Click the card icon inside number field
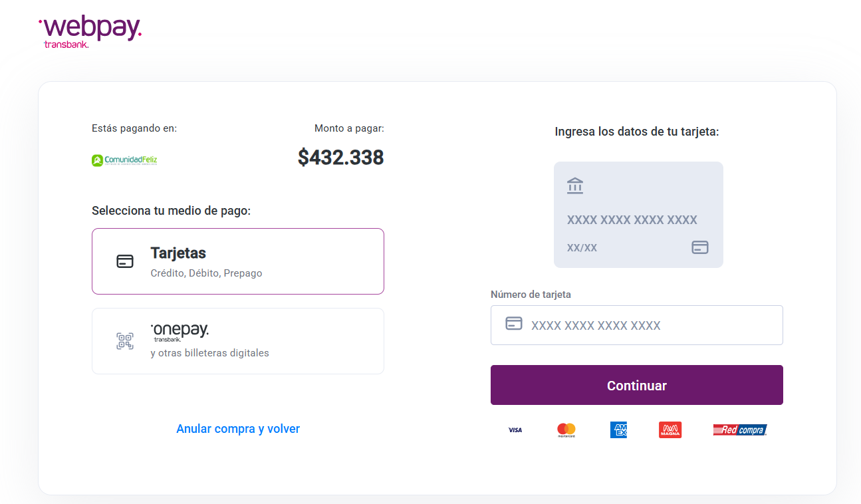The image size is (861, 504). coord(513,324)
